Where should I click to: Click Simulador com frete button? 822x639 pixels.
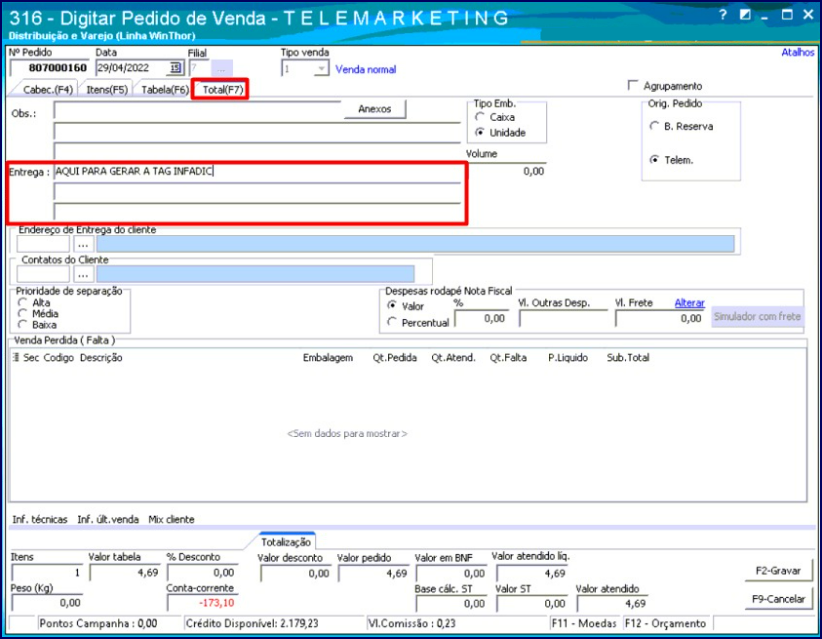pyautogui.click(x=757, y=317)
